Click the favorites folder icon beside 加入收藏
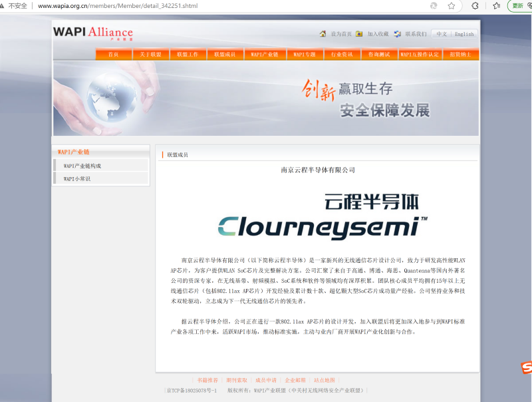 [x=359, y=34]
